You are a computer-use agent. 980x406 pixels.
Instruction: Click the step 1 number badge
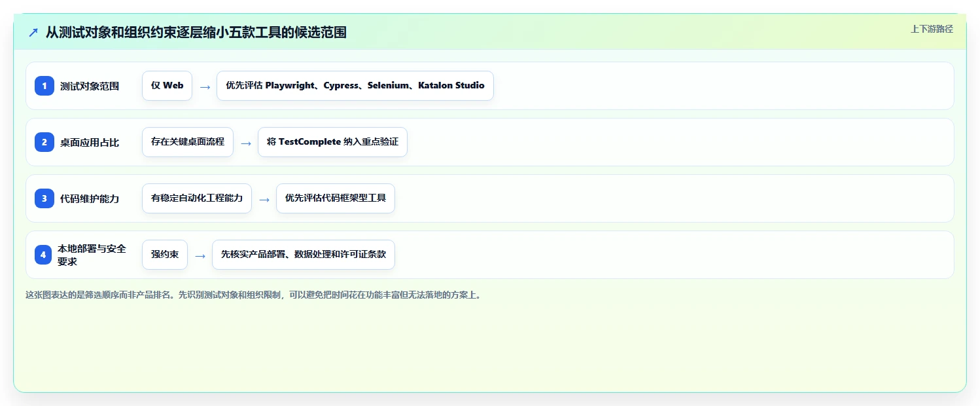point(44,86)
